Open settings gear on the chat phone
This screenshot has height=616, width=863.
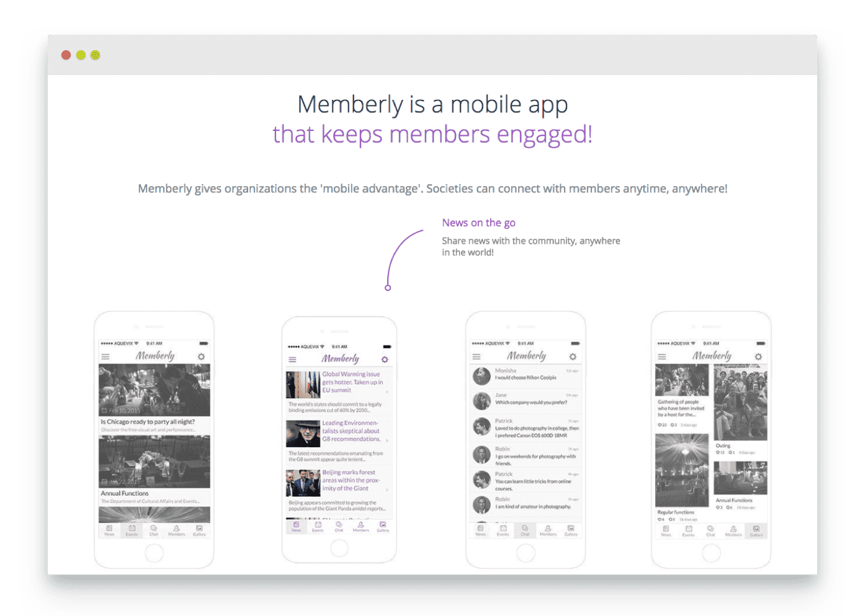pyautogui.click(x=573, y=357)
